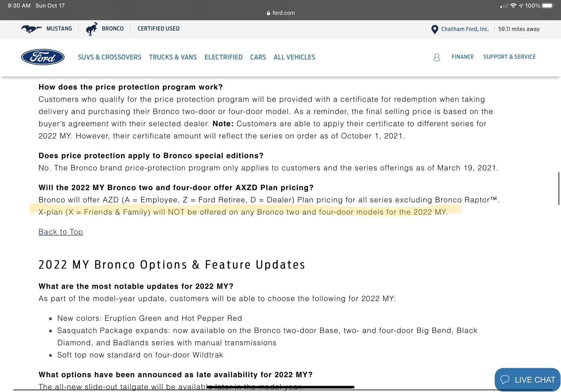Click the Mustang pony logo icon
The width and height of the screenshot is (561, 392).
tap(31, 29)
